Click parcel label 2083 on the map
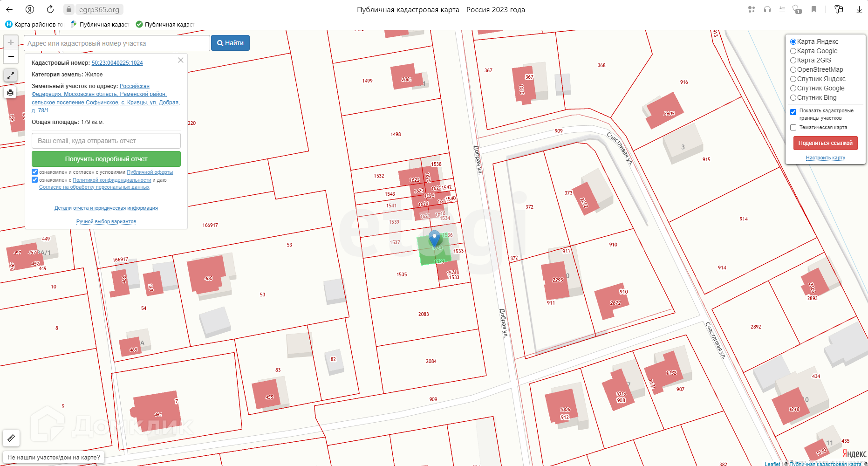This screenshot has width=868, height=466. (x=424, y=314)
